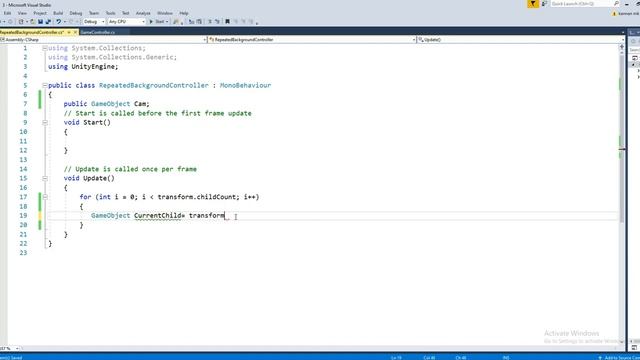Close the RepeatedBackgroundController.cs tab
This screenshot has height=360, width=640.
click(x=75, y=32)
